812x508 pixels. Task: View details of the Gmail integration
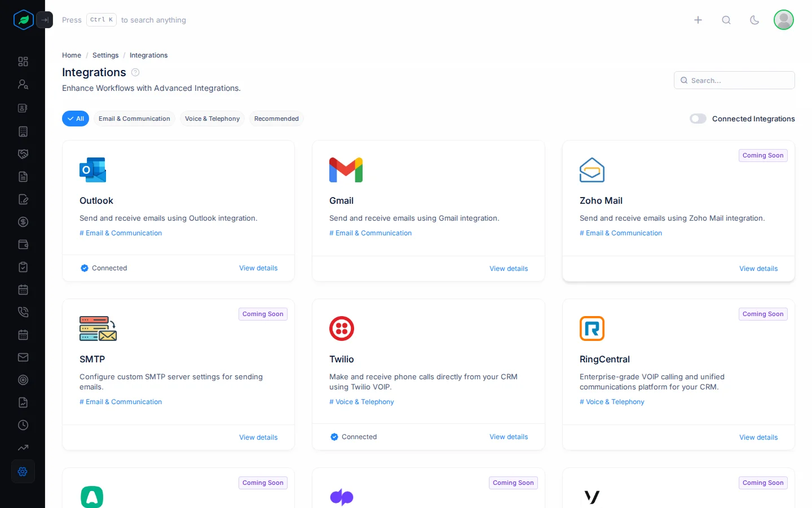[509, 269]
